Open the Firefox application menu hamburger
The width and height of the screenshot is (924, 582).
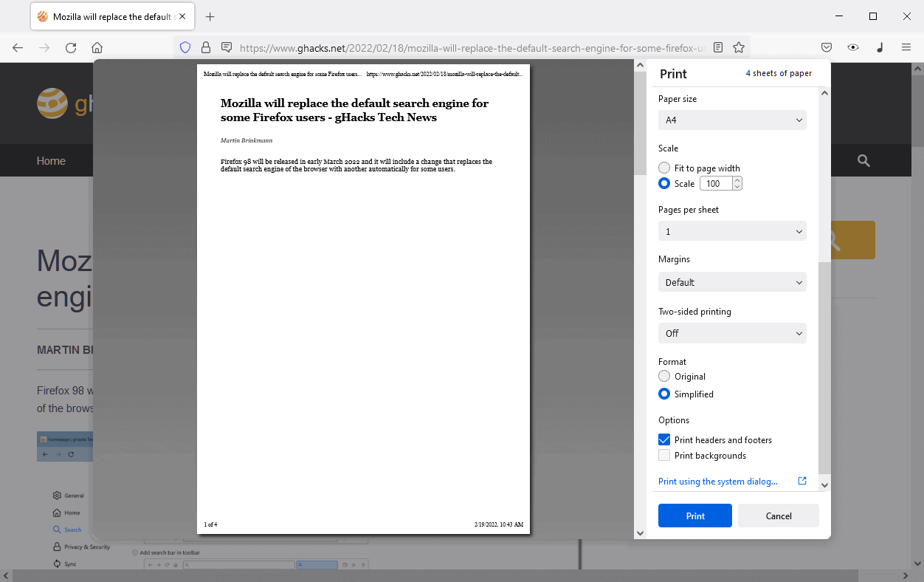point(906,47)
